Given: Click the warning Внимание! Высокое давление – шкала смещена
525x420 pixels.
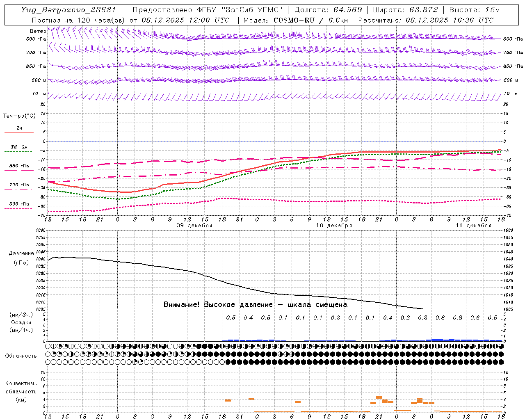Looking at the screenshot, I should click(x=256, y=304).
